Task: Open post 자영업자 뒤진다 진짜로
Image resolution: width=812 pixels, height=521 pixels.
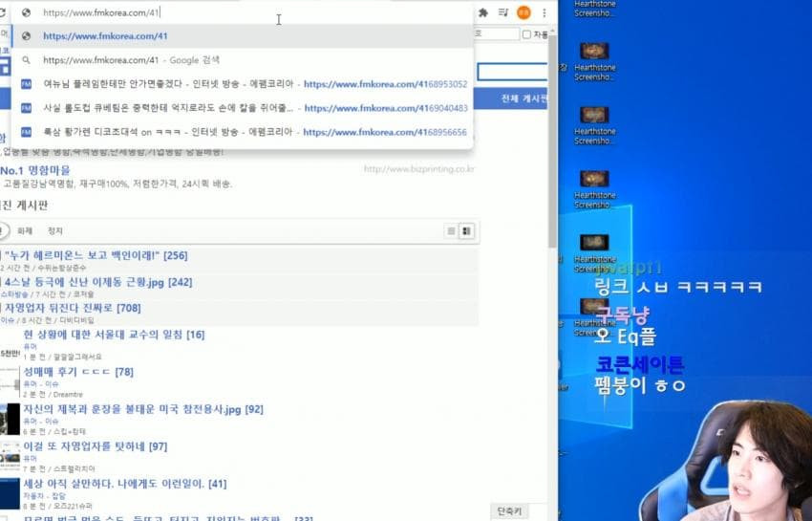Action: click(x=73, y=309)
